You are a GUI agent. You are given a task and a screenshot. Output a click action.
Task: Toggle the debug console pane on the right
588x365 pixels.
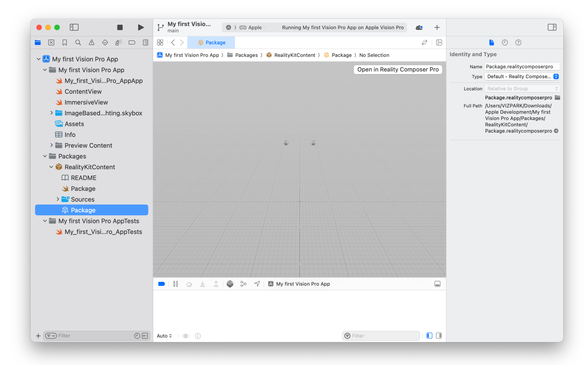click(439, 335)
